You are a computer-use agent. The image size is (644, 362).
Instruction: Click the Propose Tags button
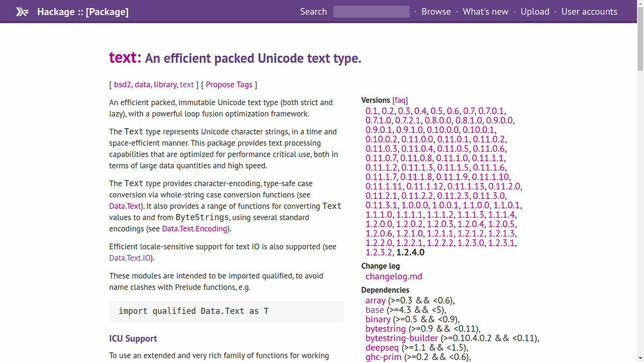click(x=229, y=84)
